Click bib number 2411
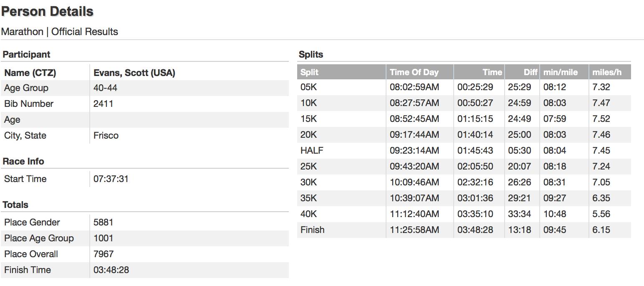The height and width of the screenshot is (286, 644). [x=103, y=104]
